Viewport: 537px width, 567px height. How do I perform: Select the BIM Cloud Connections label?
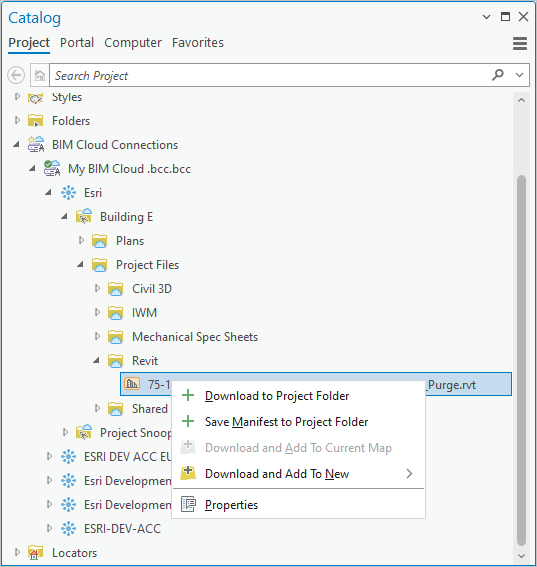click(x=115, y=145)
